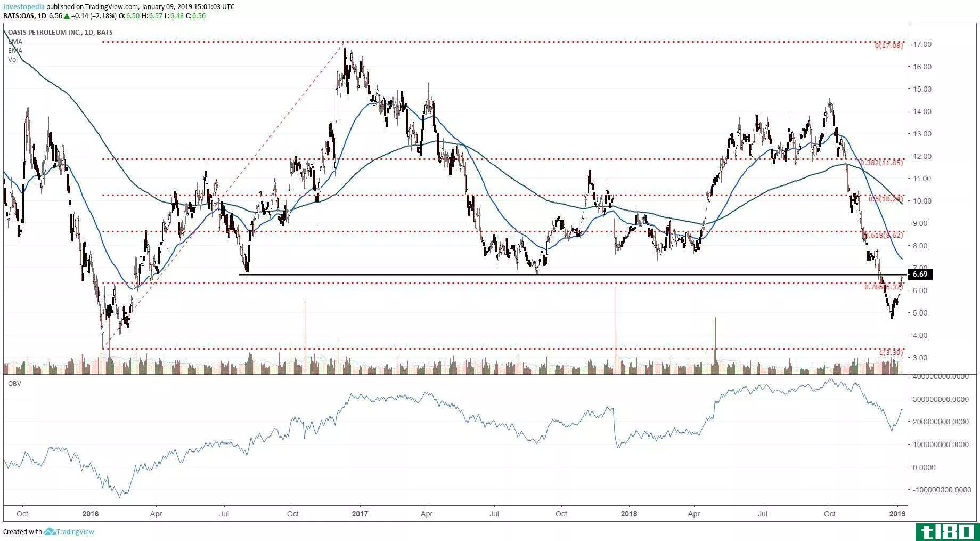This screenshot has height=541, width=980.
Task: Click the TradingView cloud logo icon
Action: coord(50,531)
